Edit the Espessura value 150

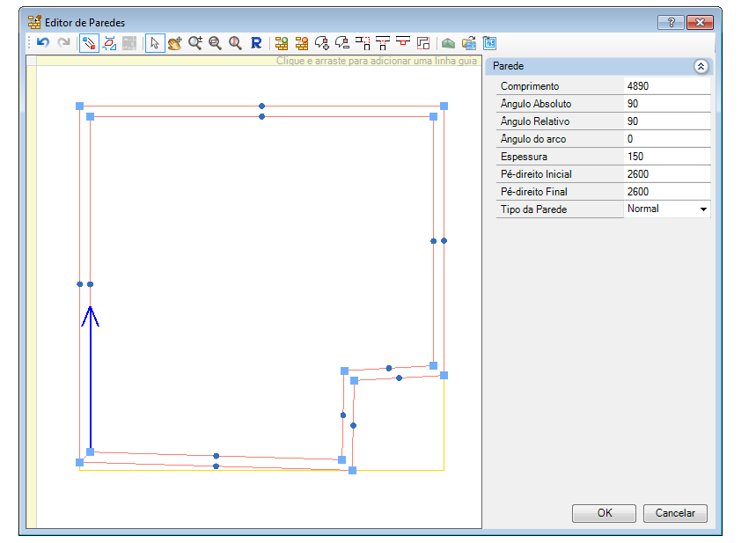(x=667, y=157)
